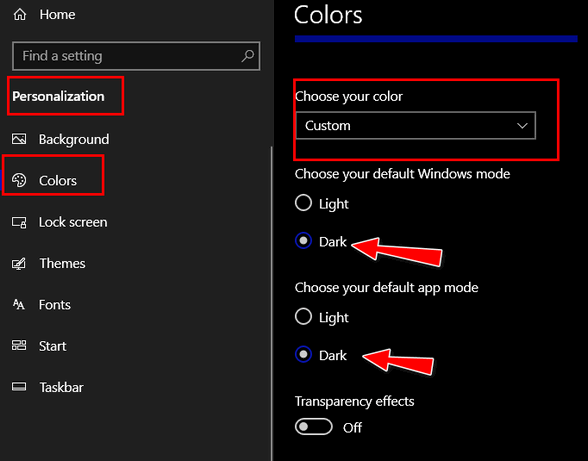Viewport: 588px width, 461px height.
Task: Toggle the Transparency effects switch
Action: [314, 426]
